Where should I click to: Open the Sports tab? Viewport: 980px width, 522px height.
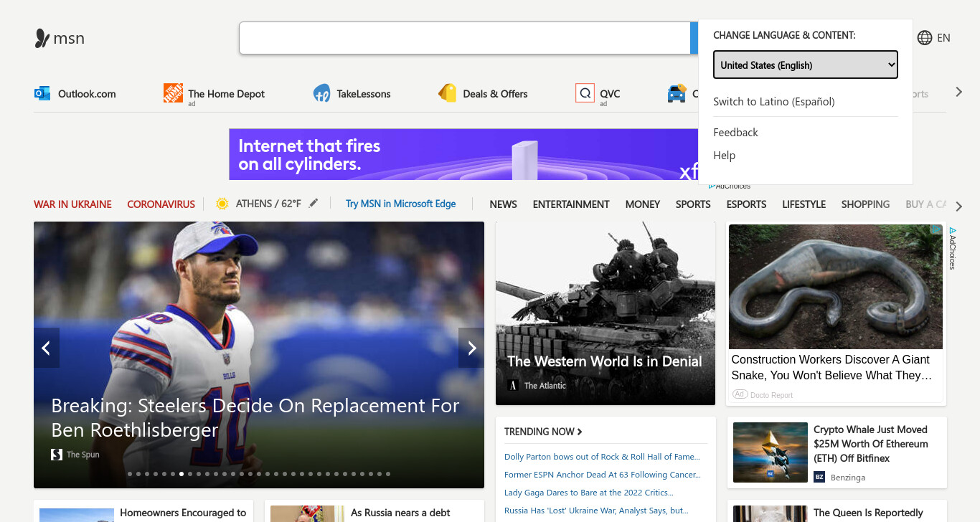(693, 204)
